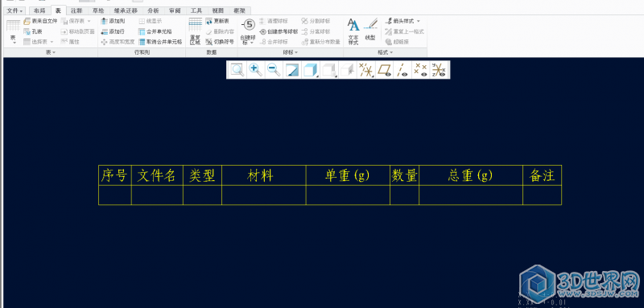Open the 文件 menu dropdown
Screen dimensions: 644x308
pyautogui.click(x=14, y=10)
